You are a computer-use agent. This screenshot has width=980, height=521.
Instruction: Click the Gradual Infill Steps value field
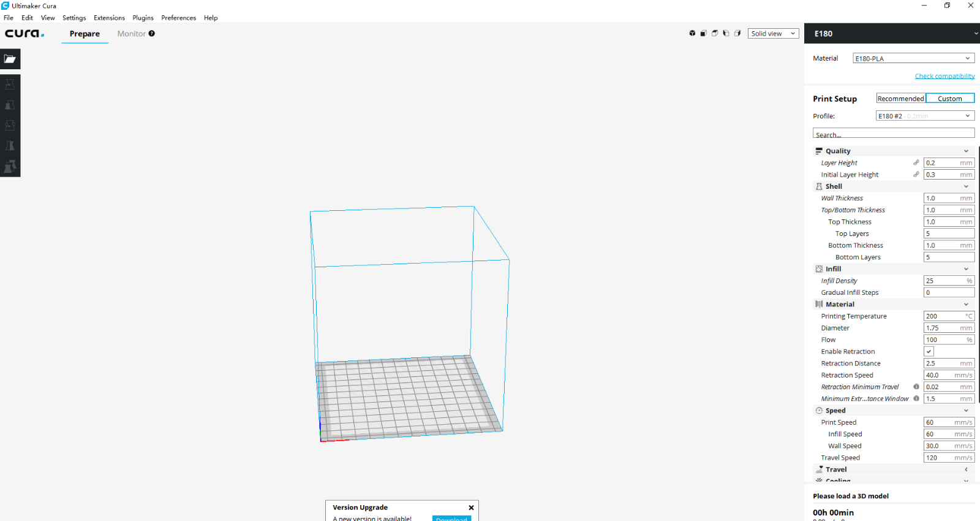(949, 292)
